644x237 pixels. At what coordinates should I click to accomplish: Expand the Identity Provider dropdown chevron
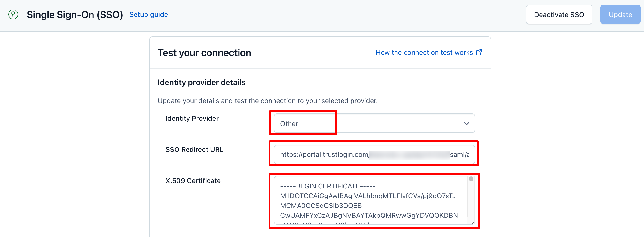point(467,124)
